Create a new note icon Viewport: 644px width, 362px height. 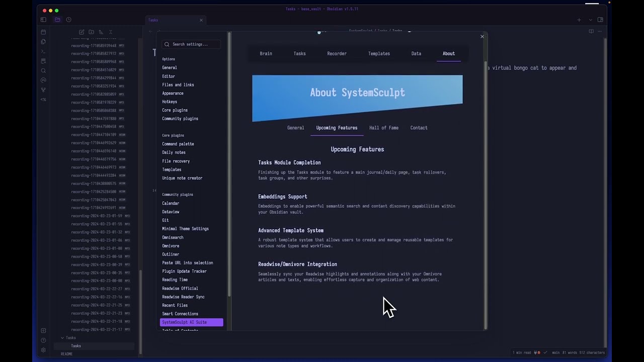[82, 32]
